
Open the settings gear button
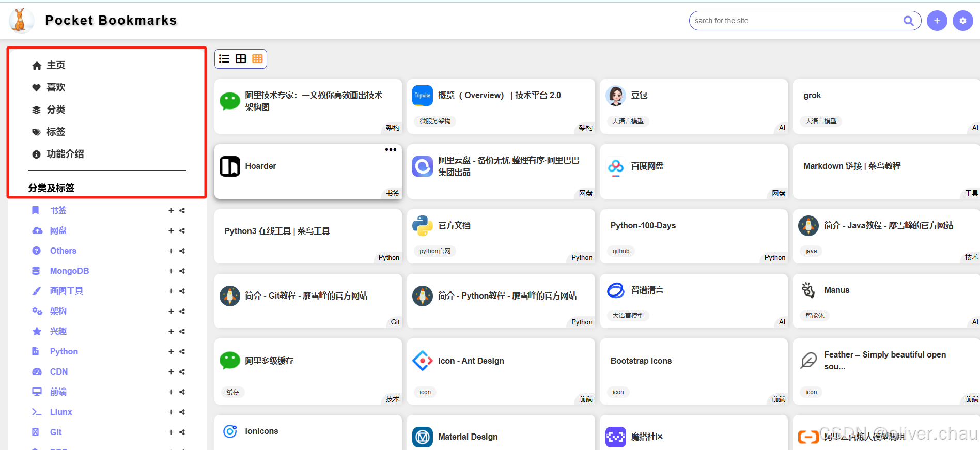pyautogui.click(x=962, y=21)
